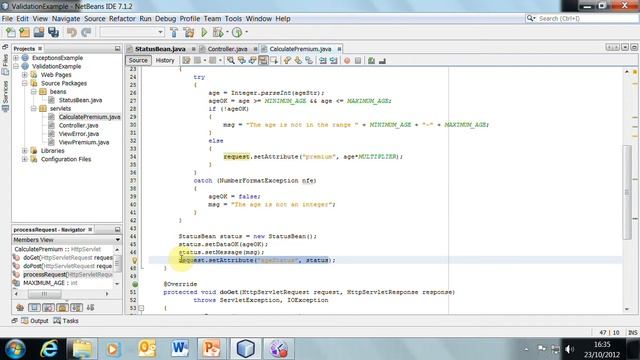
Task: Toggle Show Inherited Members in Navigator
Action: pos(20,307)
